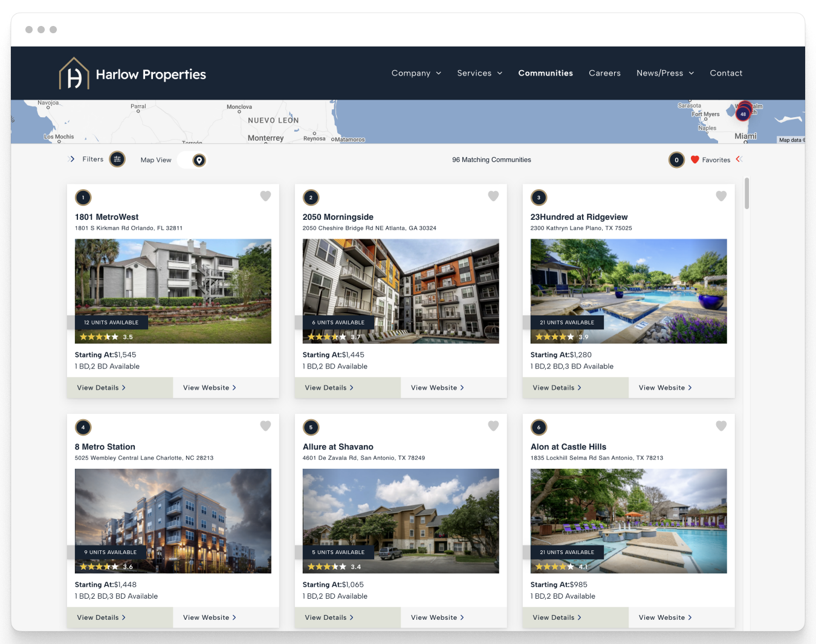The image size is (816, 644).
Task: Open the Filters settings icon
Action: [117, 159]
